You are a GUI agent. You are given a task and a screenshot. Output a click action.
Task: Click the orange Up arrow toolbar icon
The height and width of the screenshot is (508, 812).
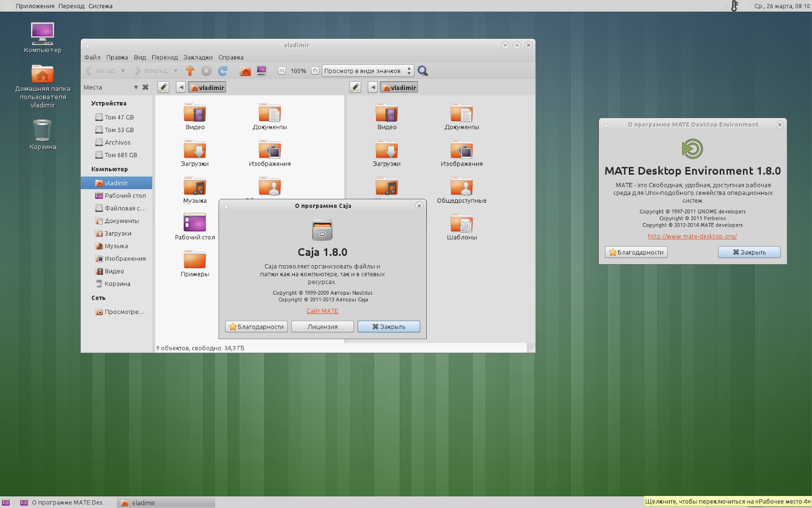(190, 71)
